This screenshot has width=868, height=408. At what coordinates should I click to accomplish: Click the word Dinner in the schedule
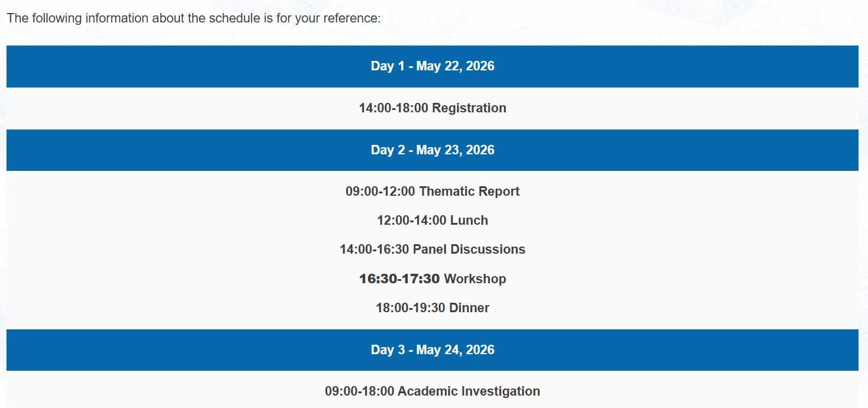469,307
